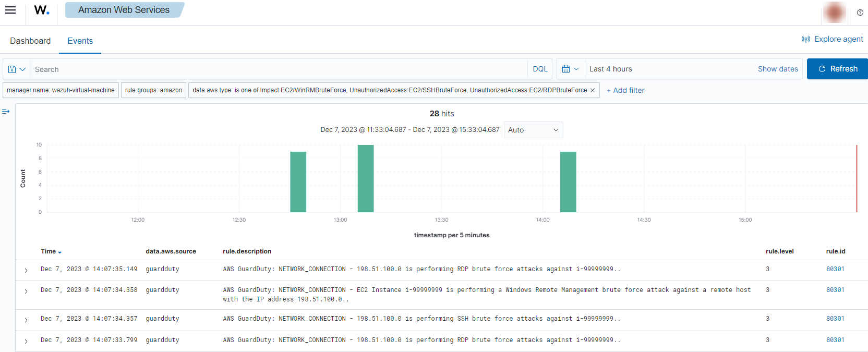
Task: Toggle the fields sidebar panel icon
Action: point(6,112)
